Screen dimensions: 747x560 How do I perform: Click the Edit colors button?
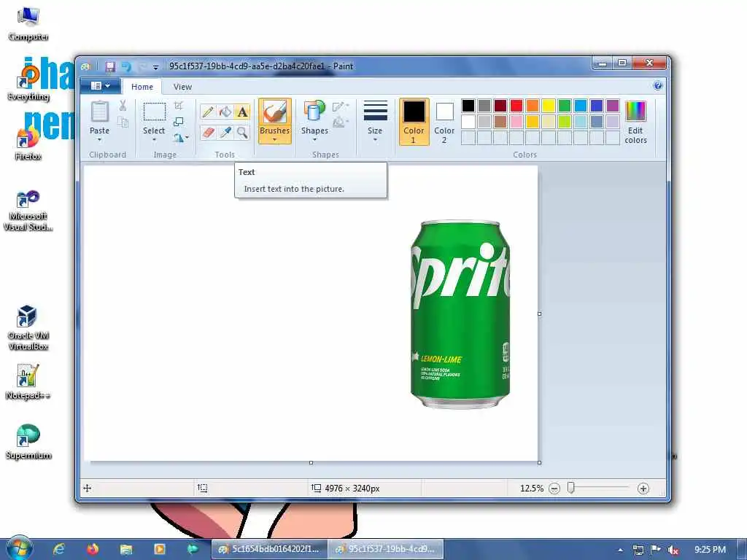pyautogui.click(x=635, y=122)
